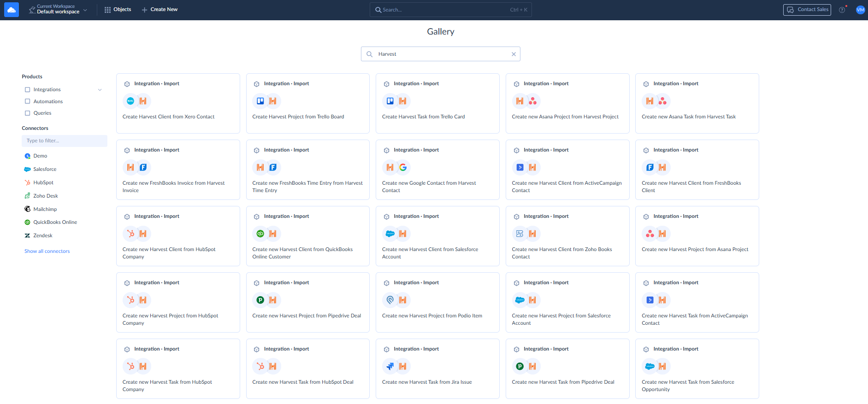This screenshot has height=404, width=868.
Task: Click the Salesforce connector icon in sidebar
Action: point(28,170)
